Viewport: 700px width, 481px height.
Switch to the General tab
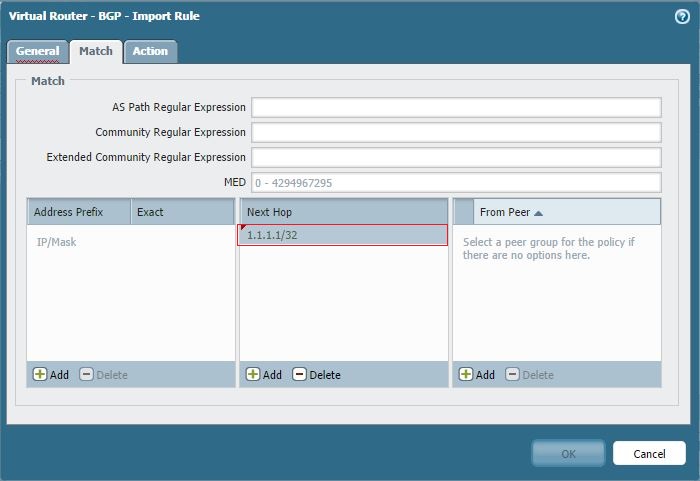38,51
